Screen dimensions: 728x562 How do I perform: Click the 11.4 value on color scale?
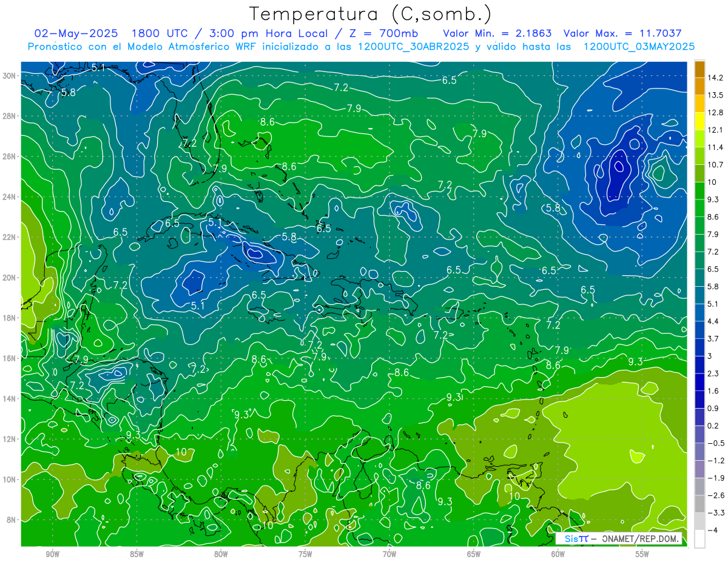(x=716, y=147)
